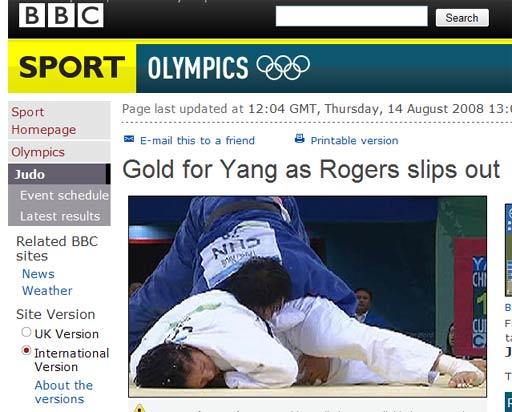
Task: Click the Search button
Action: coord(462,18)
